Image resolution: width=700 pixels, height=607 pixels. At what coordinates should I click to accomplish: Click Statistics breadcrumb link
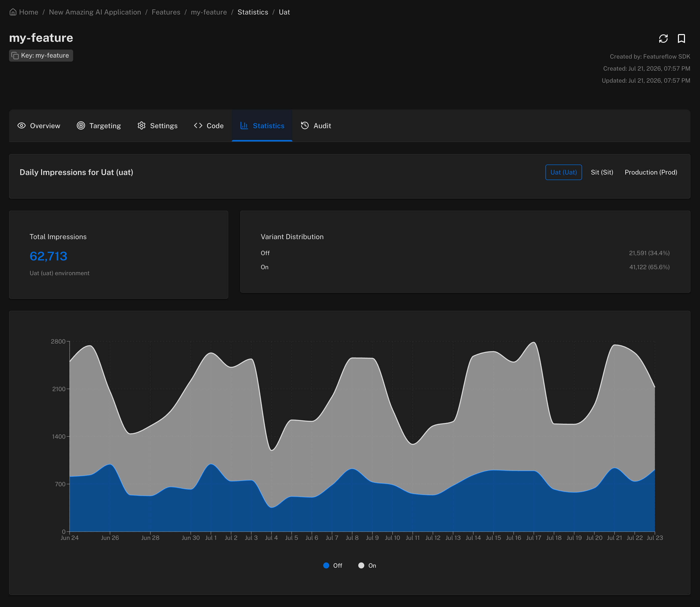(x=253, y=12)
